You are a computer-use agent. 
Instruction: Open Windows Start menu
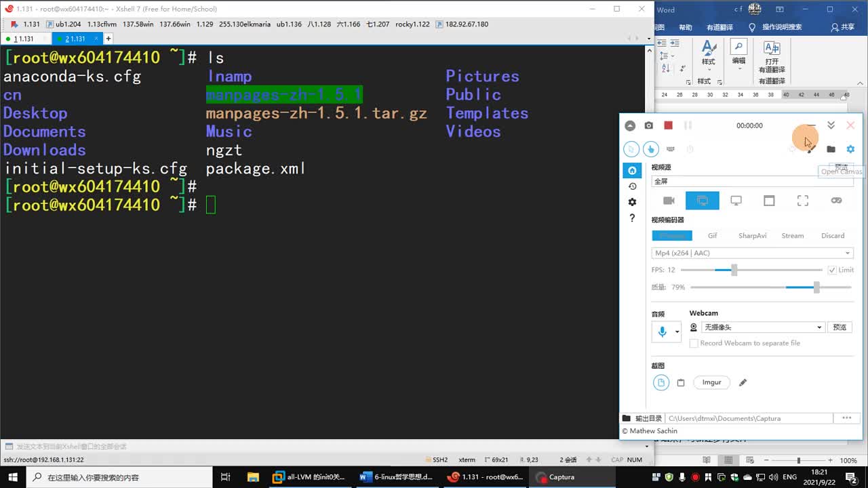tap(13, 477)
